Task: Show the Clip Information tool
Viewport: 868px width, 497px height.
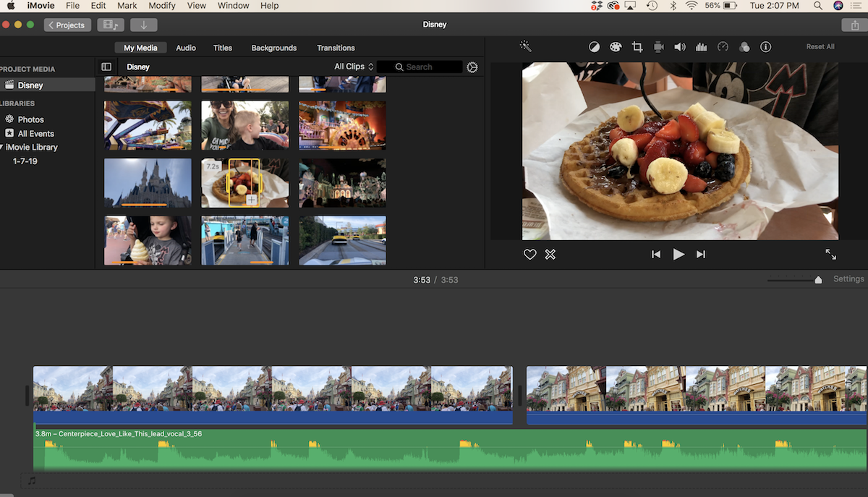Action: (765, 47)
